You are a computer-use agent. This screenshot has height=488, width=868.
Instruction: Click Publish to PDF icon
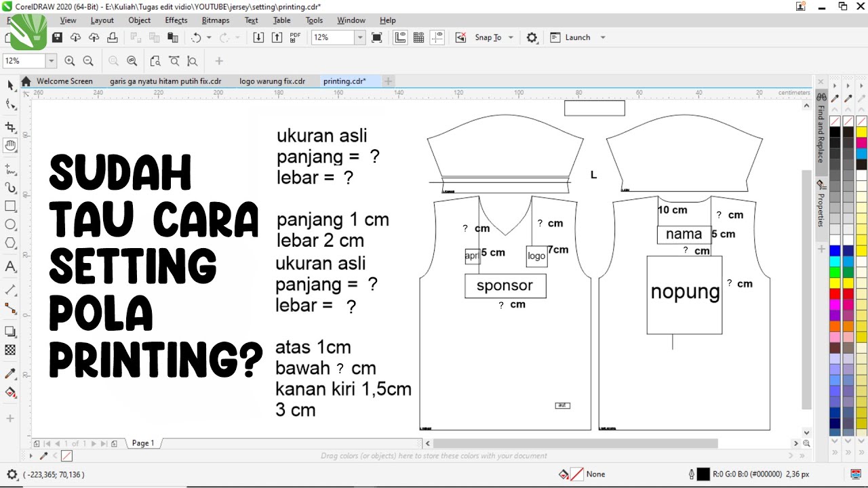coord(295,37)
